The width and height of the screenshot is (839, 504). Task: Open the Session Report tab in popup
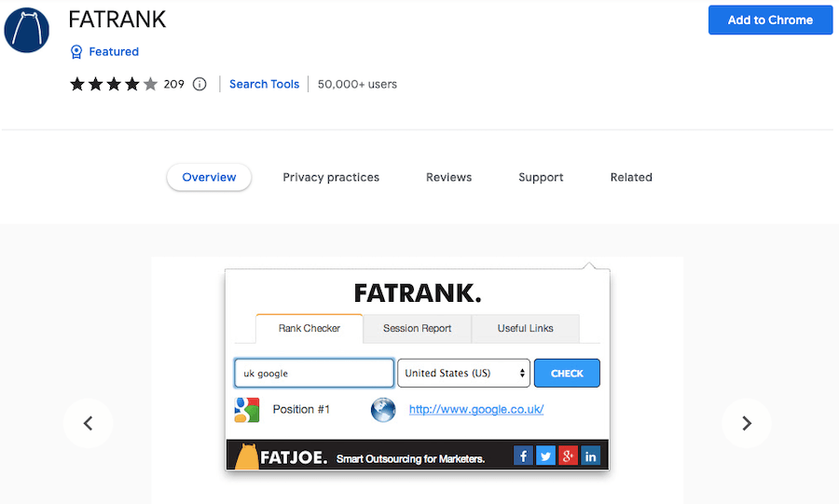(x=418, y=328)
